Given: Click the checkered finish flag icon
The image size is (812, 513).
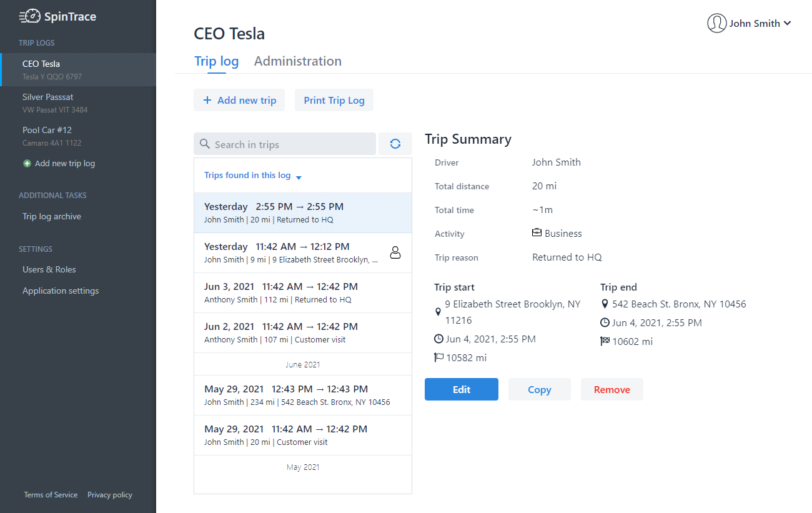Looking at the screenshot, I should click(605, 342).
